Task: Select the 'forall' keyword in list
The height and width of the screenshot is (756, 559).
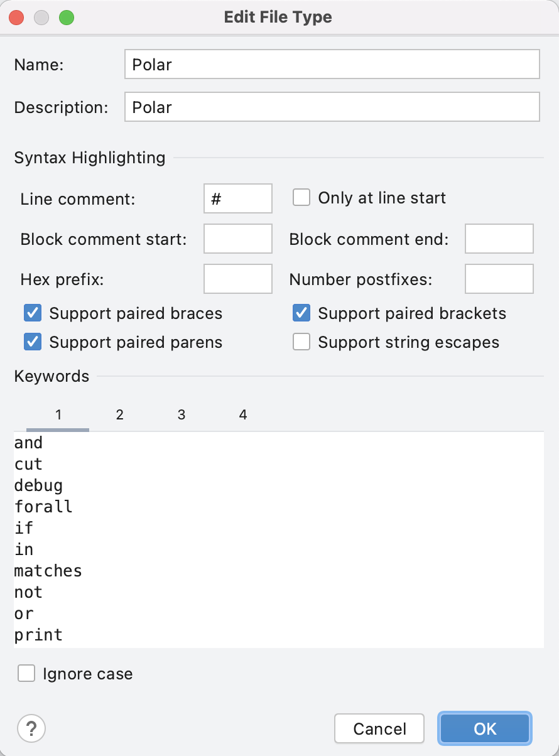Action: point(43,506)
